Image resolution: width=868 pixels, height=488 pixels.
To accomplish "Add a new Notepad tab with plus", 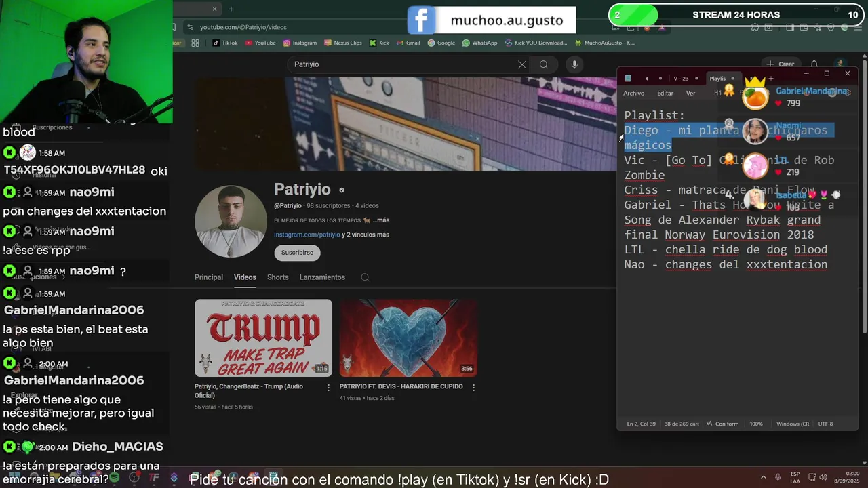I will [770, 79].
